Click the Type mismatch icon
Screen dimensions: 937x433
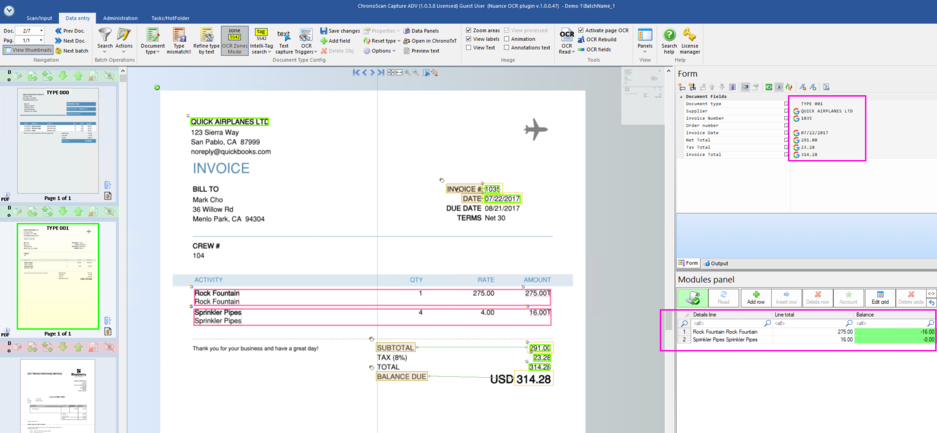[x=180, y=40]
